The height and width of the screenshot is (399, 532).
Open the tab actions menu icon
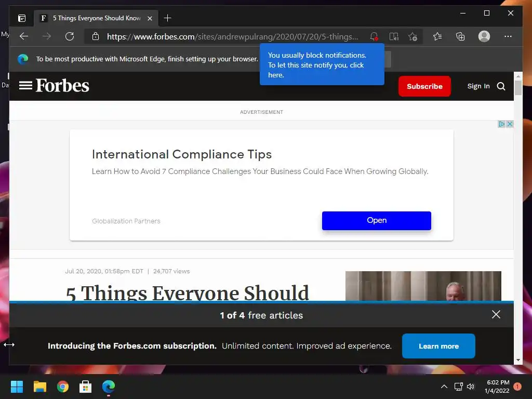pyautogui.click(x=22, y=18)
